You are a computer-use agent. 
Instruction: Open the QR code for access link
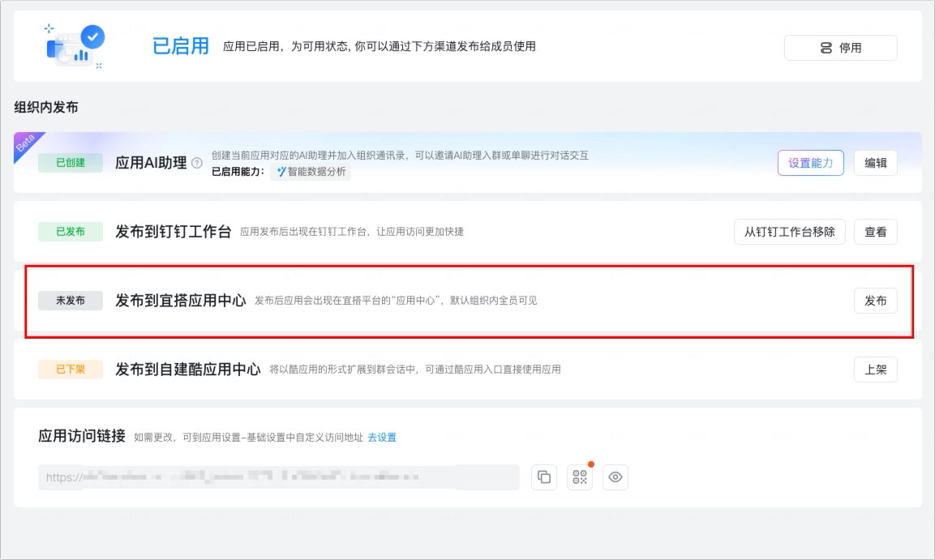point(580,477)
